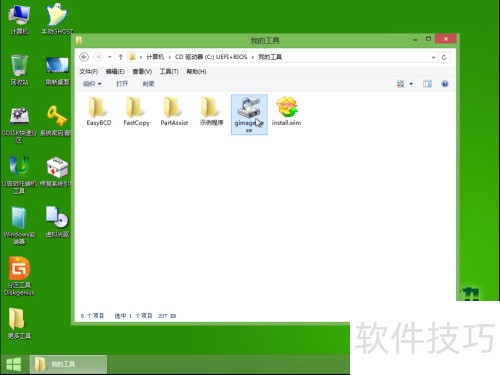Select the install.wim file
500x375 pixels.
[286, 111]
